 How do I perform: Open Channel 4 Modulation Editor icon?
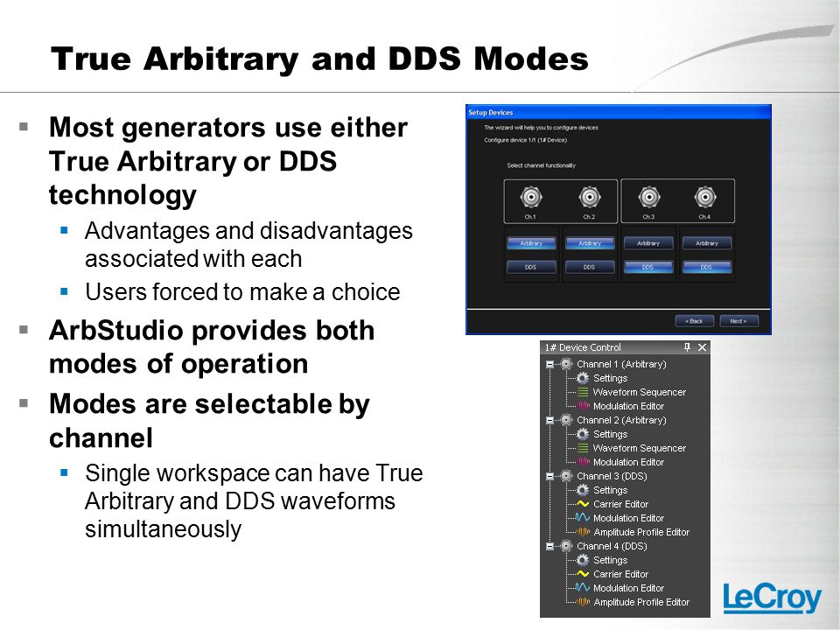point(583,588)
